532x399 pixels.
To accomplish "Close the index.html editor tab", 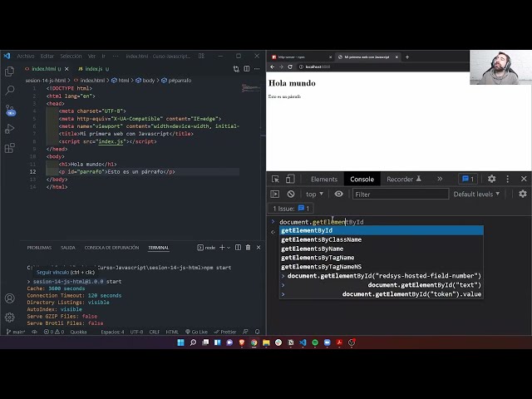I will coord(66,69).
